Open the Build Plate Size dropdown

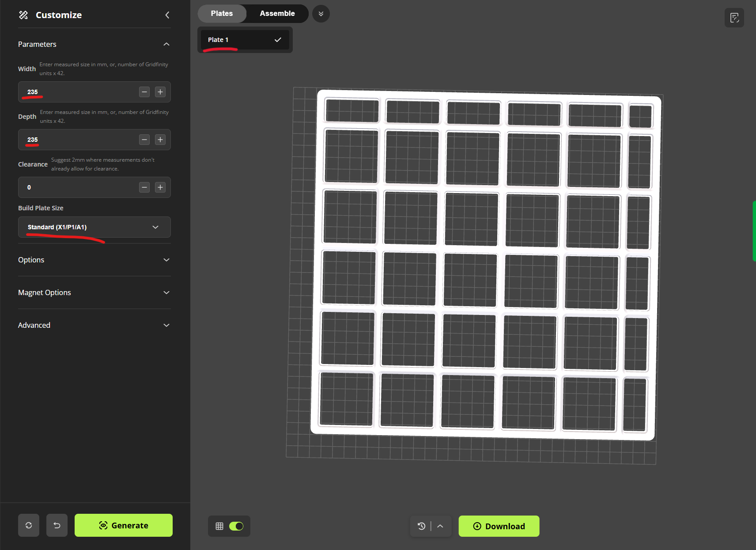(x=94, y=227)
